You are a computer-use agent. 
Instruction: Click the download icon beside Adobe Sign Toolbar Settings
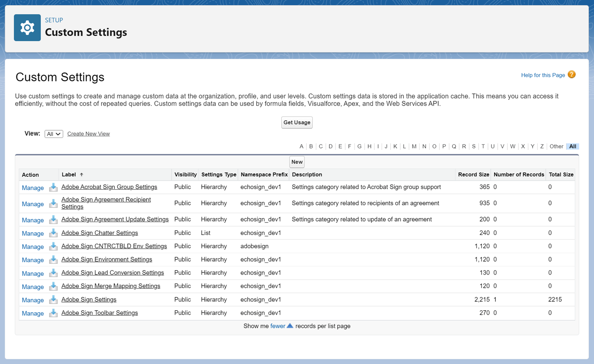[53, 313]
